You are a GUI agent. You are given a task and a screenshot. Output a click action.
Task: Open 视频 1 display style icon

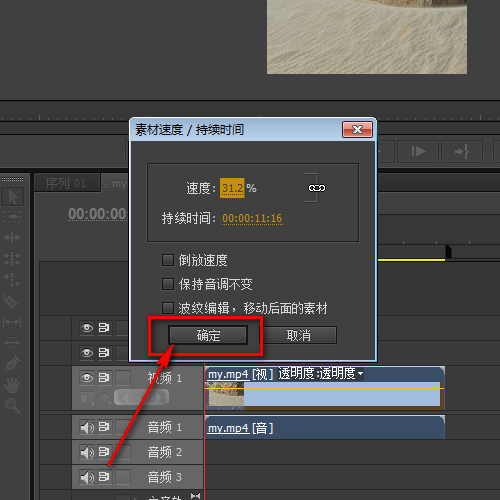coord(87,397)
